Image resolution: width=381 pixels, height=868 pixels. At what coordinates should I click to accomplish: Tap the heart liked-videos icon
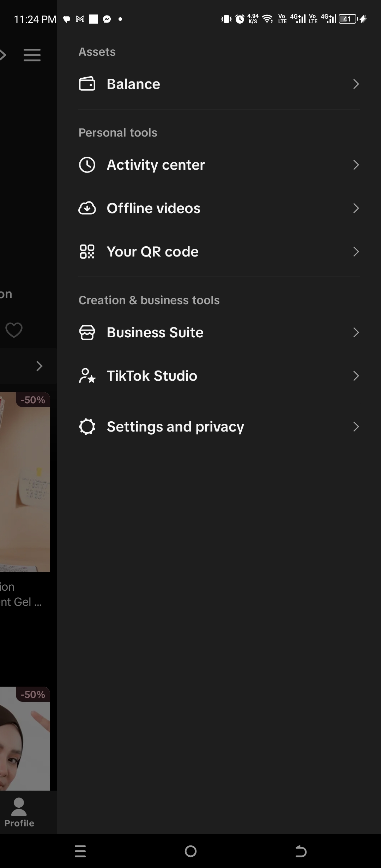14,330
